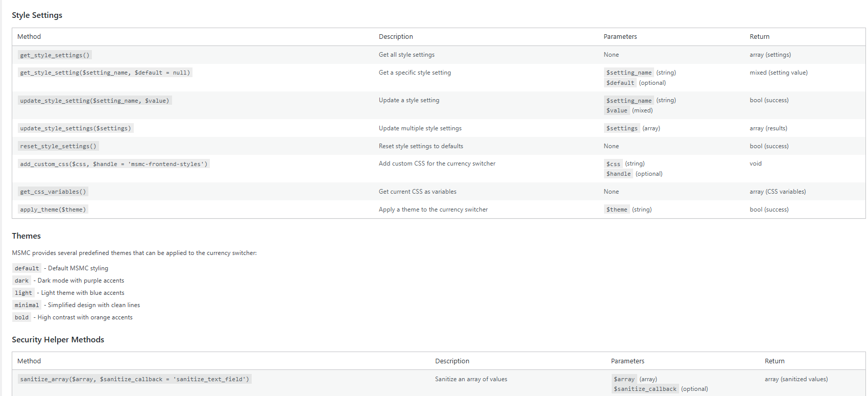Image resolution: width=868 pixels, height=396 pixels.
Task: Click 'bool (success)' in reset_style_settings row
Action: 769,146
